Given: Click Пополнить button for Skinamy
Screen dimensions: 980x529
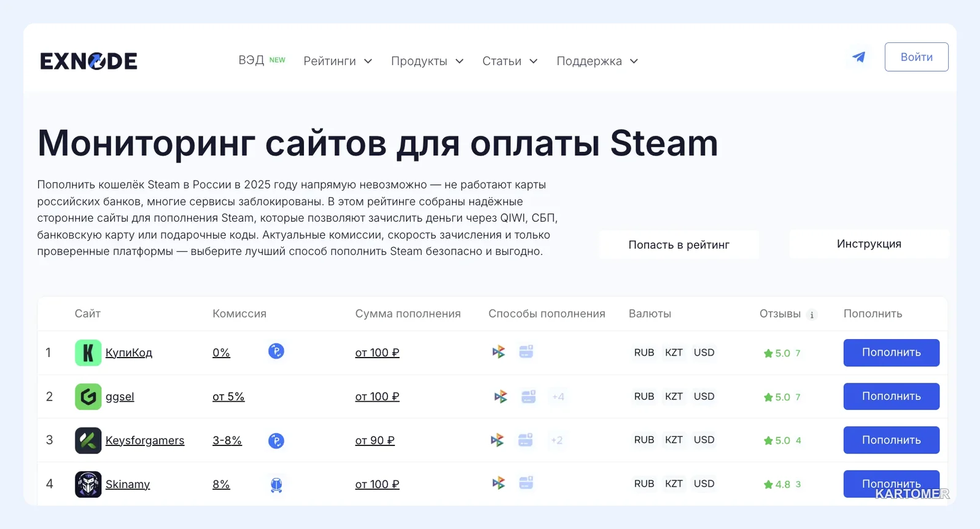Looking at the screenshot, I should click(x=892, y=484).
